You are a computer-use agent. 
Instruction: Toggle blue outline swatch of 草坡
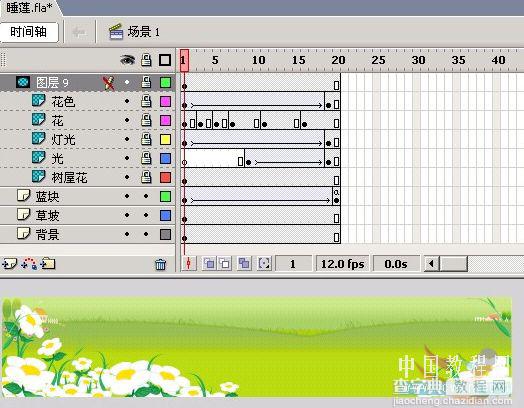pyautogui.click(x=165, y=216)
